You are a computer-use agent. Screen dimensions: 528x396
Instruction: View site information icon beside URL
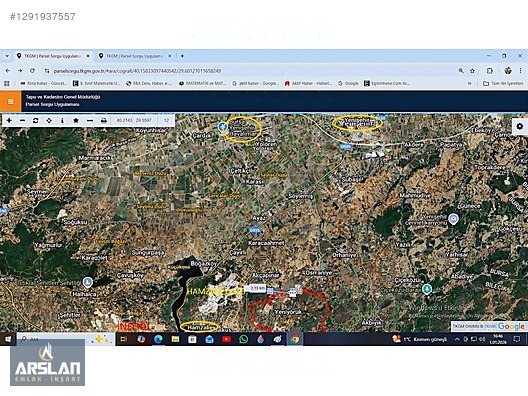(x=47, y=71)
